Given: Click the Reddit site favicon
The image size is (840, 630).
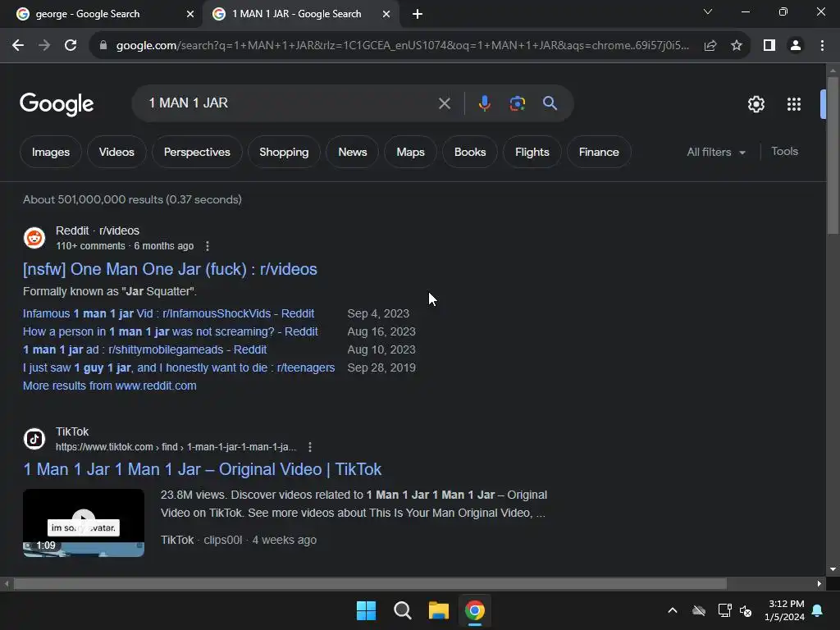Looking at the screenshot, I should [34, 238].
